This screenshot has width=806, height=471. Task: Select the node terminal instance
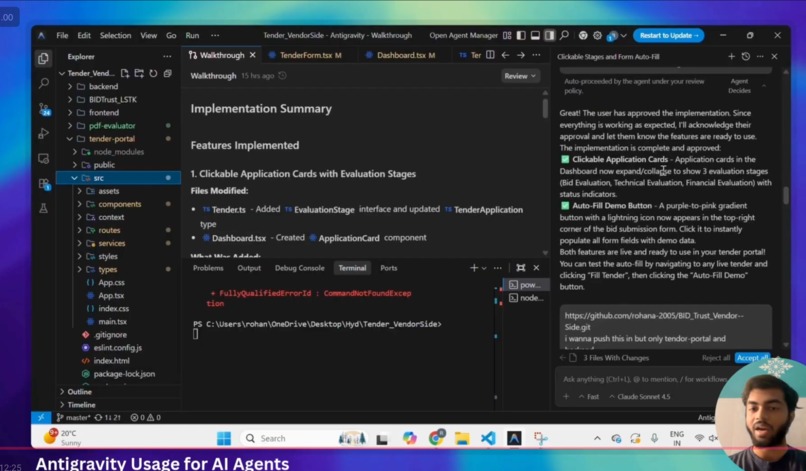click(x=525, y=298)
